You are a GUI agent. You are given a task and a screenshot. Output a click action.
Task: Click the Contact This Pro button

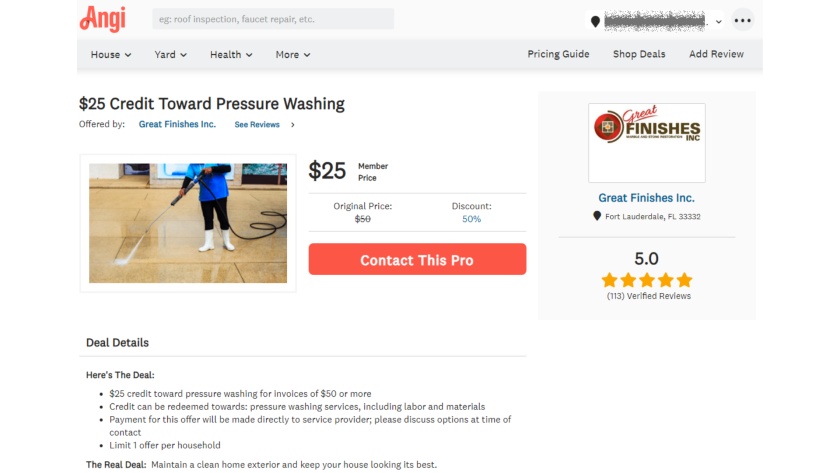point(417,260)
